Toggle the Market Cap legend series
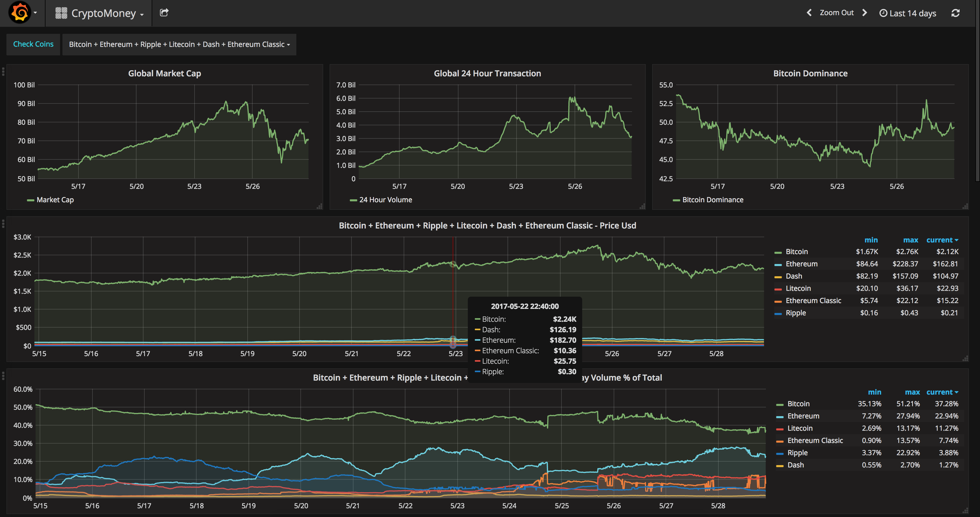Screen dimensions: 980x517 (55, 200)
